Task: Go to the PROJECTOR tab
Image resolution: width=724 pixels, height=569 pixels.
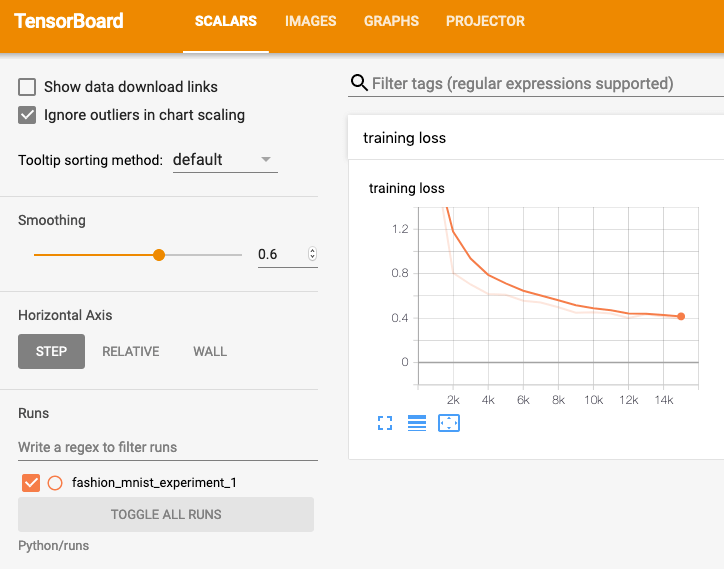Action: pos(485,21)
